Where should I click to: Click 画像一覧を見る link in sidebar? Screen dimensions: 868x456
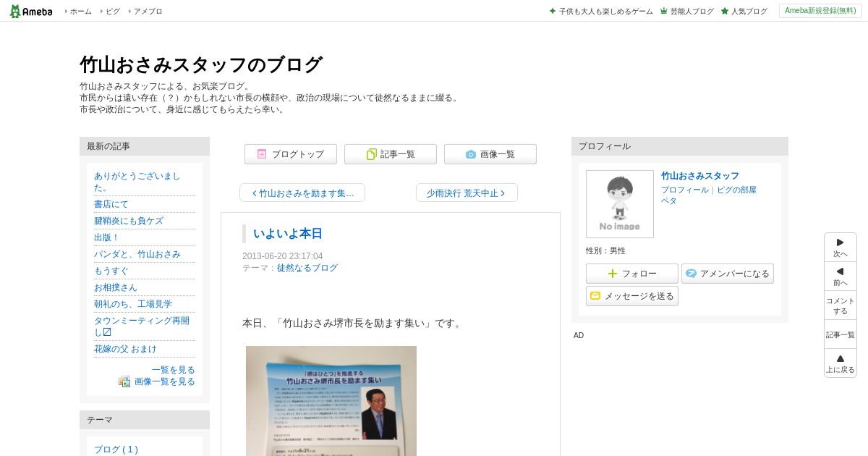point(165,381)
